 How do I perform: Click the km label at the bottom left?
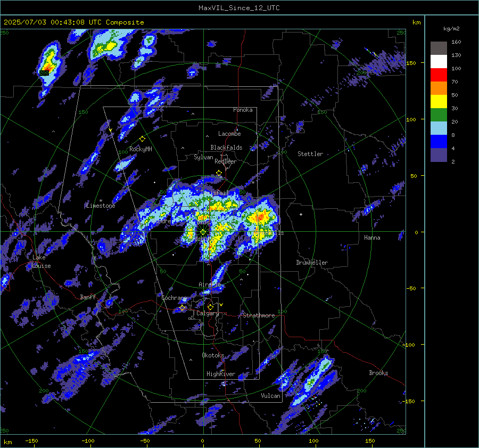(x=8, y=442)
